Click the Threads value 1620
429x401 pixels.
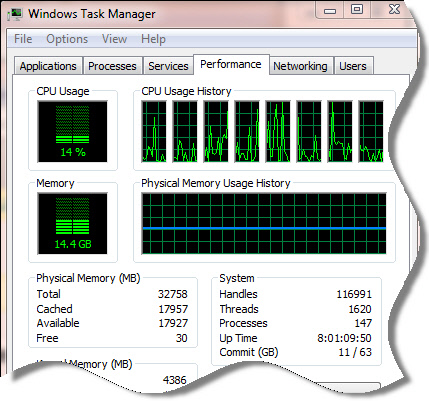pos(360,309)
